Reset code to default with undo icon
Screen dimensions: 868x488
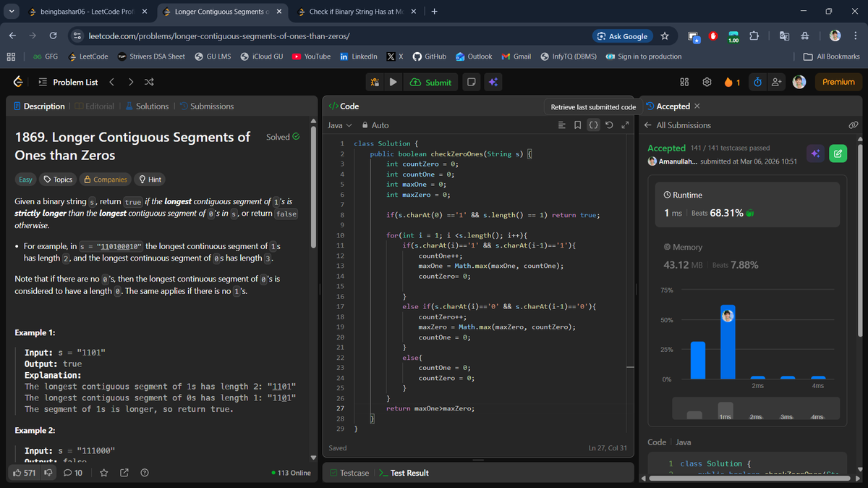(x=608, y=125)
